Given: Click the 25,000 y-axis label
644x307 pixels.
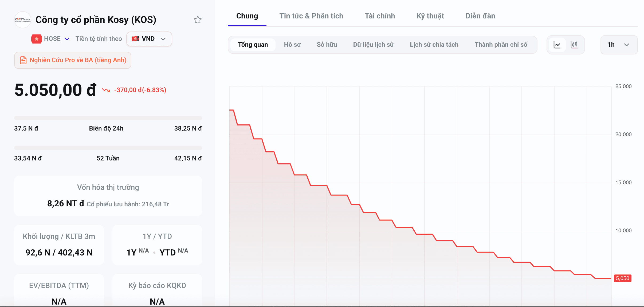Looking at the screenshot, I should (x=623, y=86).
